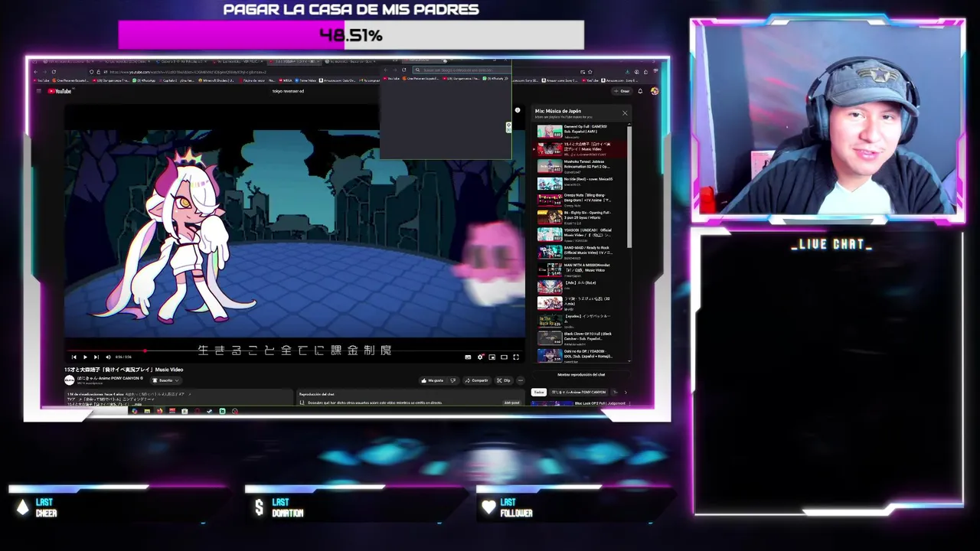The image size is (980, 551).
Task: Click the Crear button on YouTube
Action: [x=621, y=91]
